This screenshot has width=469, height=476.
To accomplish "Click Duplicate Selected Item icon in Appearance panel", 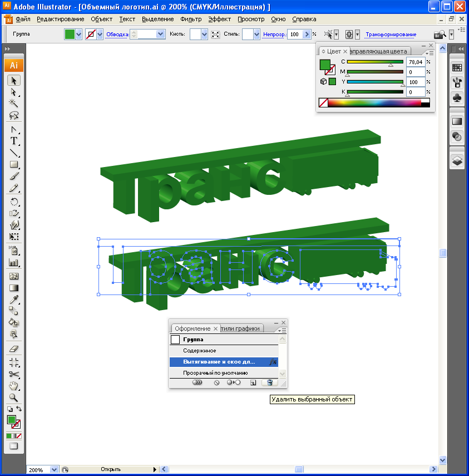I will coord(253,382).
